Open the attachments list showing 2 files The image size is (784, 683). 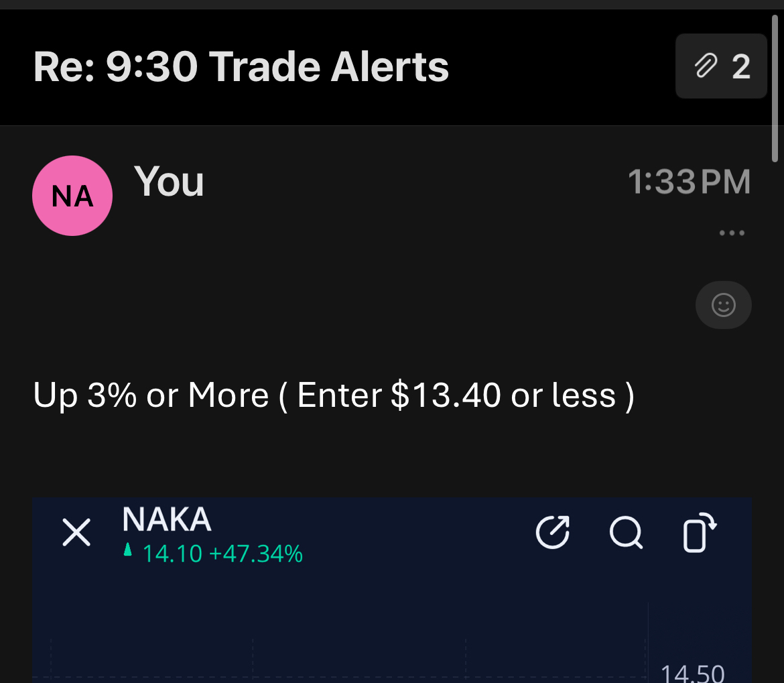721,66
